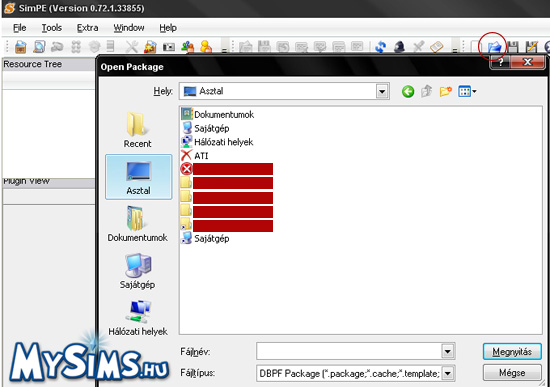Select Sajátgép in places sidebar
Viewport: 550px width, 387px height.
pos(138,271)
